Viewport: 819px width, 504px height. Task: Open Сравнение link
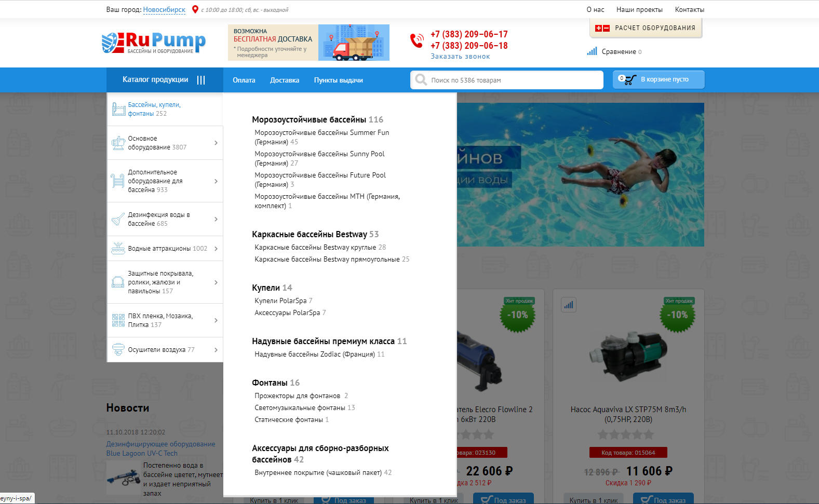619,51
